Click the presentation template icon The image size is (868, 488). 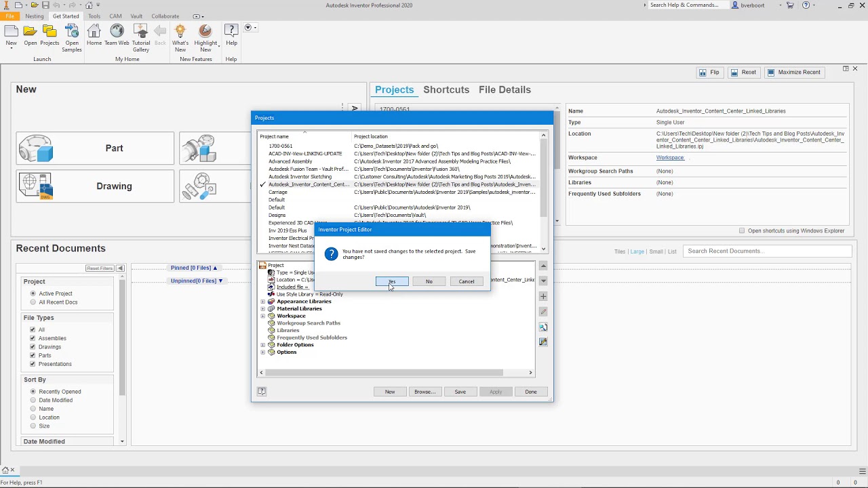point(199,186)
